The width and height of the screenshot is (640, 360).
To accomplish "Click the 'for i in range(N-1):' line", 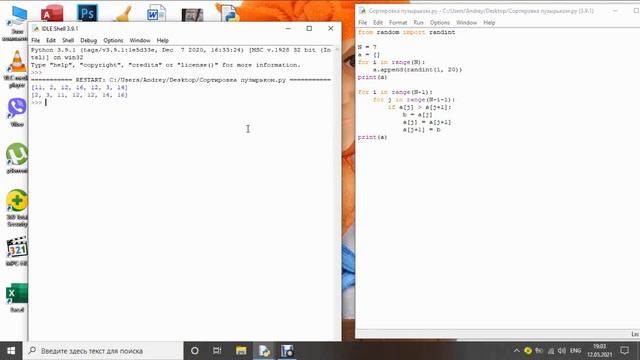I will 395,92.
